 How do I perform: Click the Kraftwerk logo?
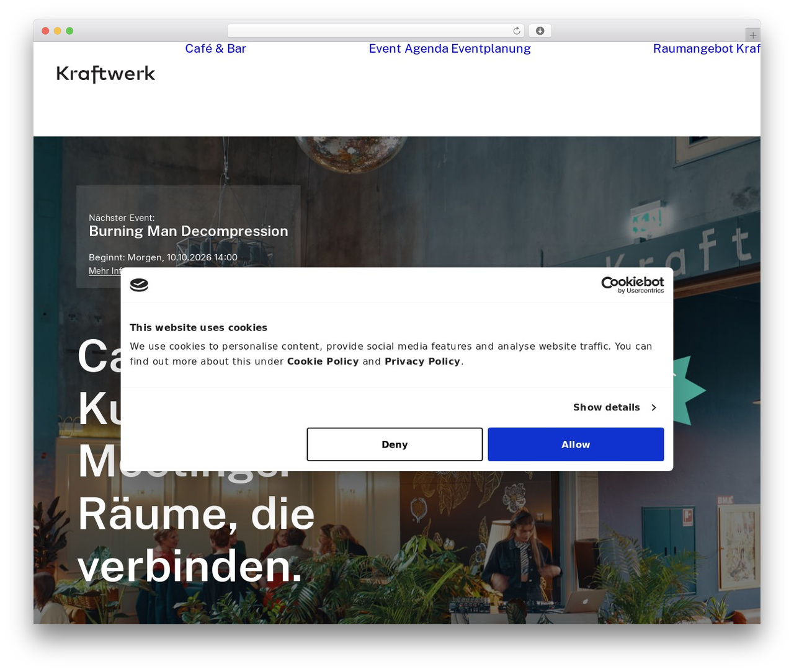click(105, 74)
